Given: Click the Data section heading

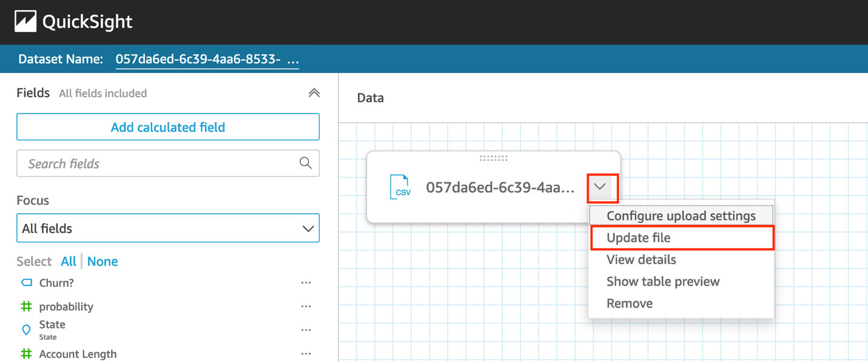Looking at the screenshot, I should pos(371,98).
